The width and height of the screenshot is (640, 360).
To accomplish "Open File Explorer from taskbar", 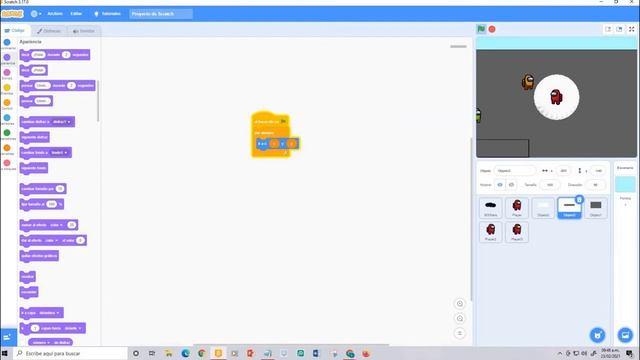I will click(169, 353).
